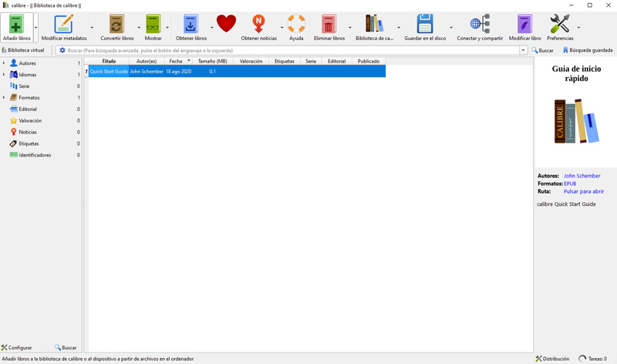Open the Obtener noticias icon

point(258,25)
